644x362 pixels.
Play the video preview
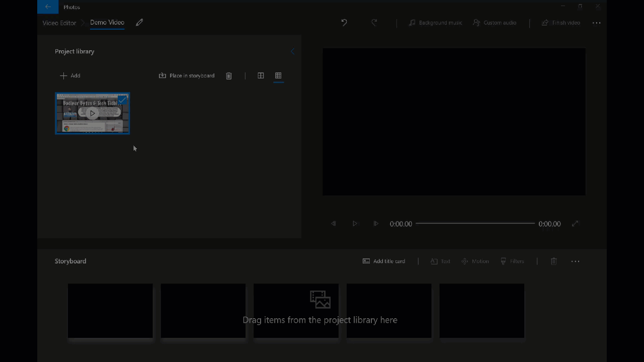(x=355, y=224)
